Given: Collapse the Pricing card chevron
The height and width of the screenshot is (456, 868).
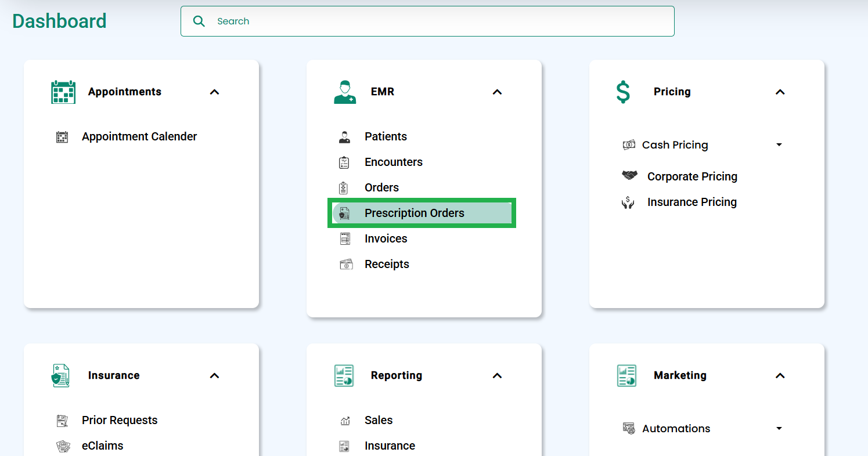Looking at the screenshot, I should click(x=780, y=92).
